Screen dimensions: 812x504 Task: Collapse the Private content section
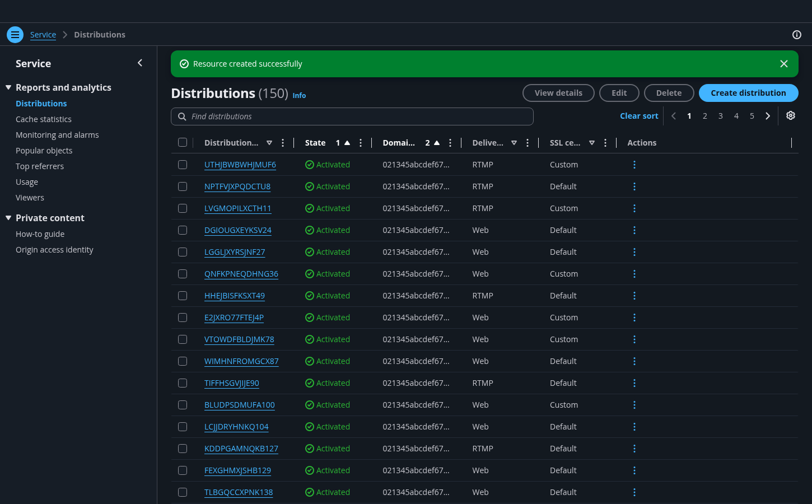tap(8, 218)
